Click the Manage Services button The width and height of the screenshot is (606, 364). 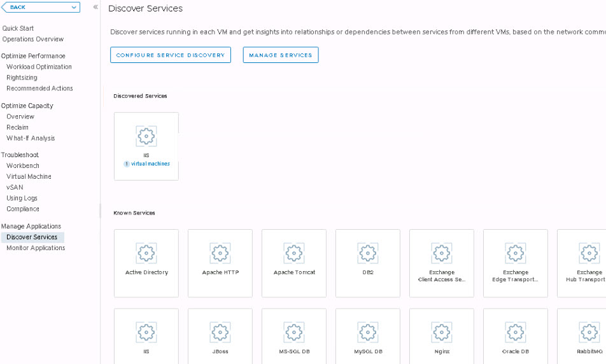[x=280, y=55]
